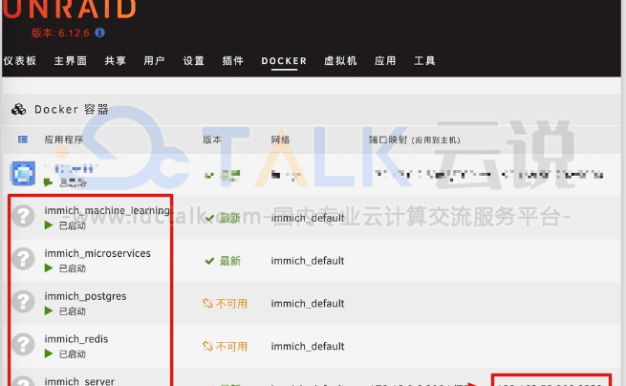Click the Unraid logo
This screenshot has height=386, width=626.
[69, 9]
